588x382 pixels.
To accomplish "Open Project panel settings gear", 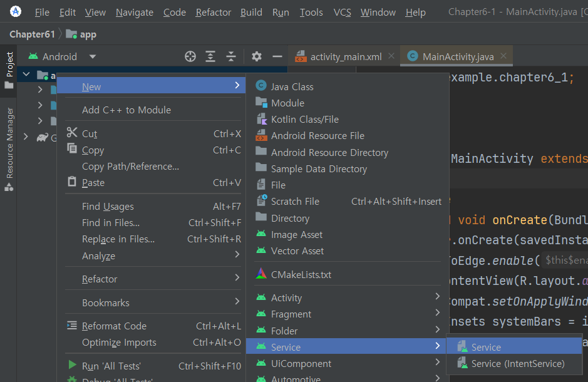I will [x=257, y=56].
